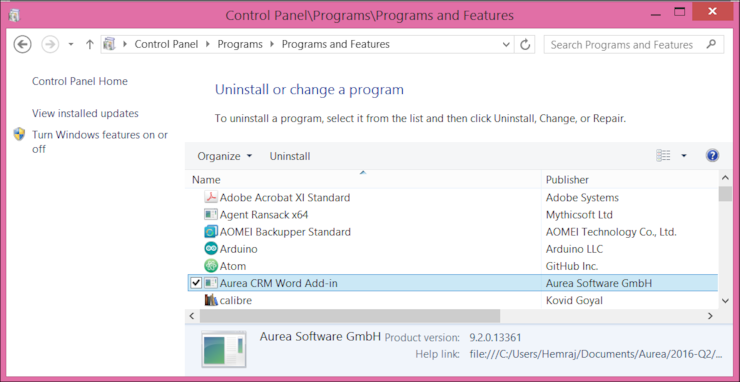The height and width of the screenshot is (382, 740).
Task: Click horizontal scrollbar right arrow
Action: tap(710, 315)
